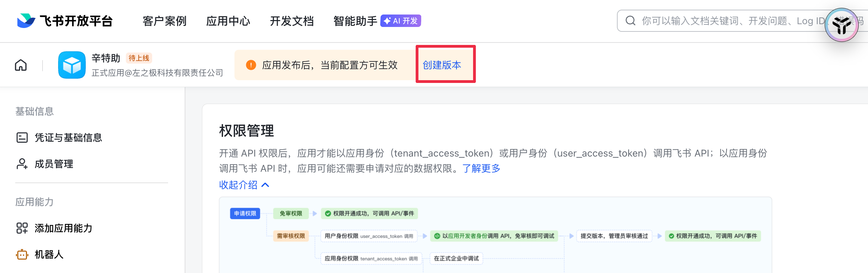
Task: Open the 开发文档 menu item
Action: (x=292, y=21)
